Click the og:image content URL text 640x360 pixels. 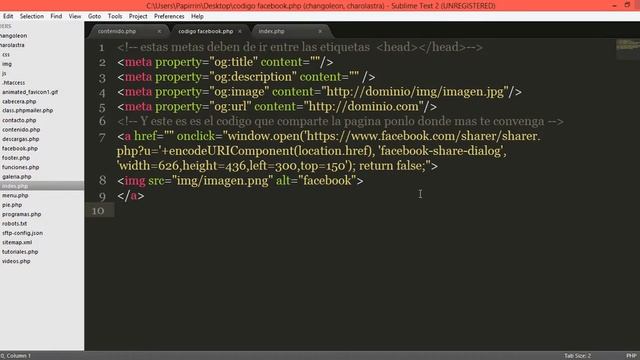tap(415, 91)
